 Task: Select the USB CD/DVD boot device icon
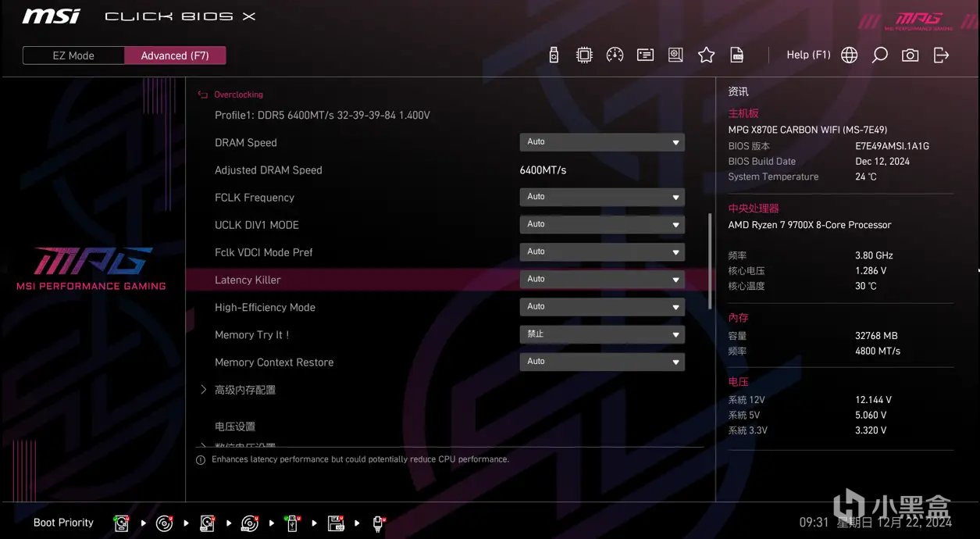point(250,523)
